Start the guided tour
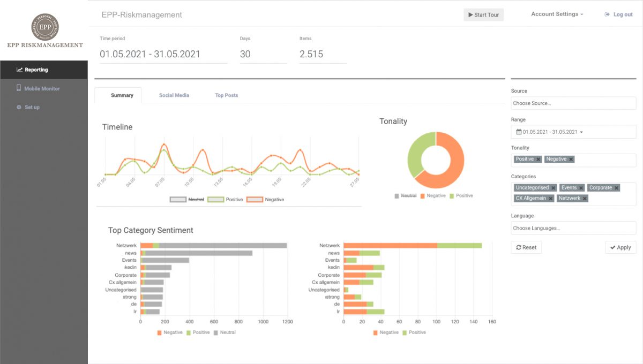 (x=484, y=14)
